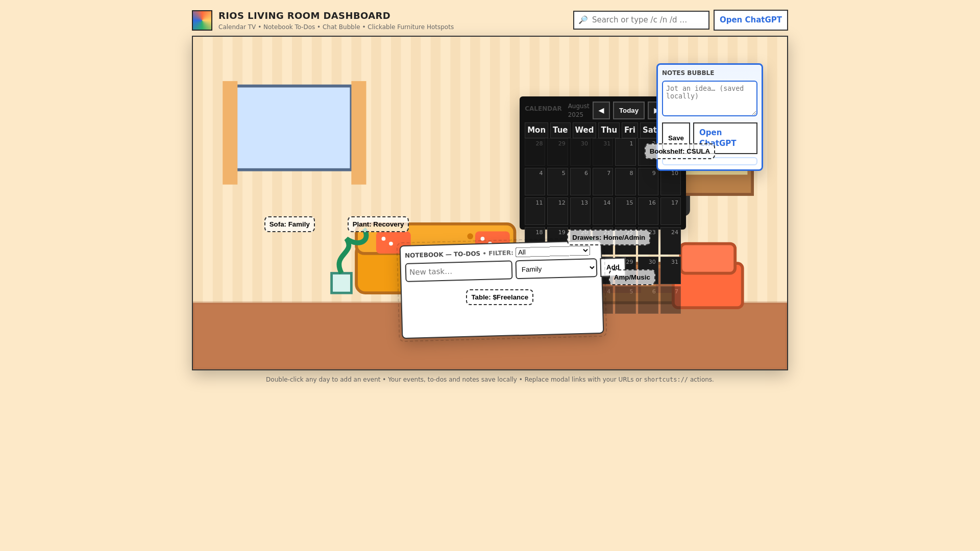Focus the Notes Bubble idea textarea
This screenshot has height=551, width=980.
coord(709,98)
